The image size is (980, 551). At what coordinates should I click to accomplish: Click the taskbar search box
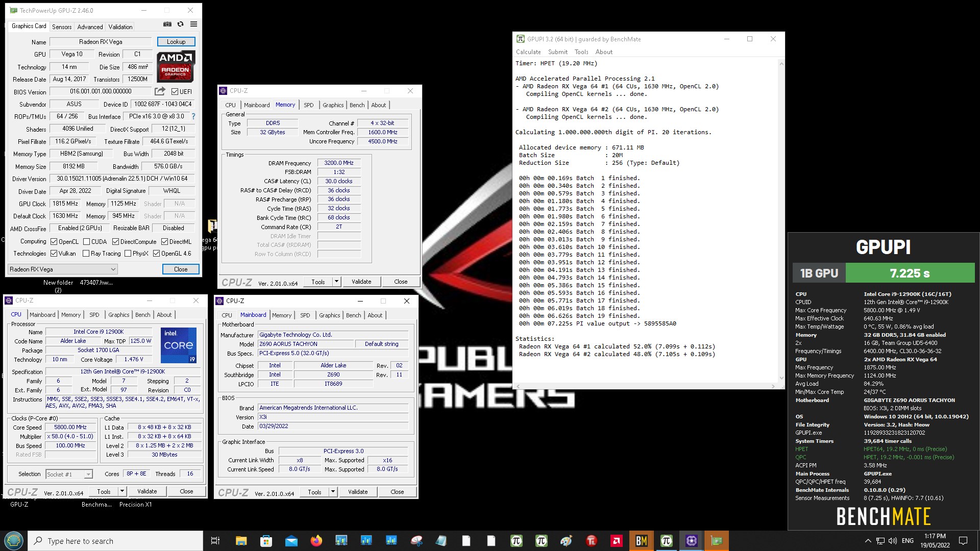click(x=115, y=541)
